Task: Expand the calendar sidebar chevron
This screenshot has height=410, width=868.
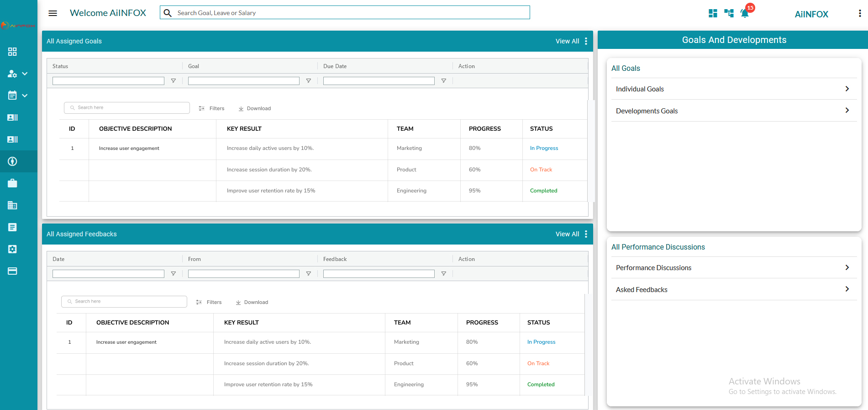Action: pos(25,96)
